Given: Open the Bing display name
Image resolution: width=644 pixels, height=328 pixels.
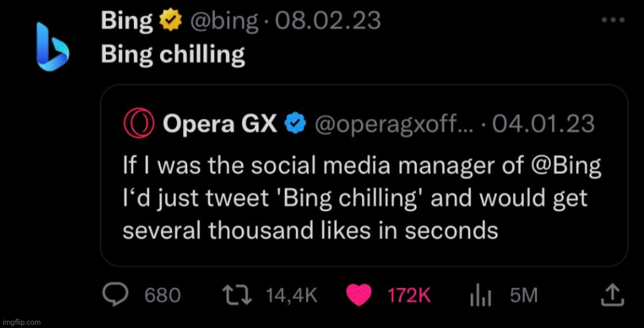Looking at the screenshot, I should (x=127, y=20).
